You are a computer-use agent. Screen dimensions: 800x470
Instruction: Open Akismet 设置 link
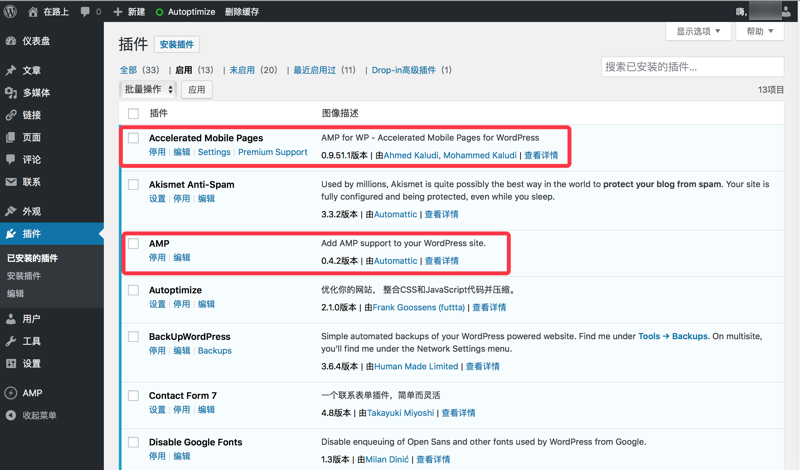tap(157, 199)
